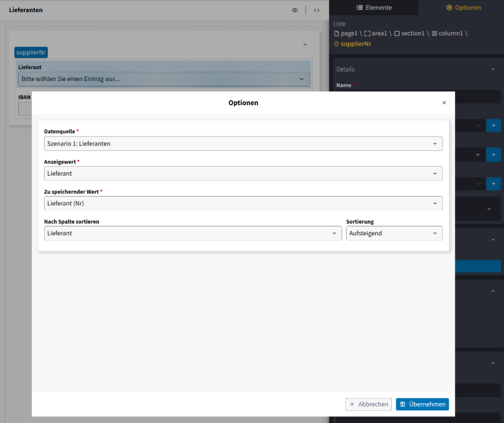This screenshot has height=423, width=504.
Task: Collapse the Details section chevron
Action: [493, 69]
